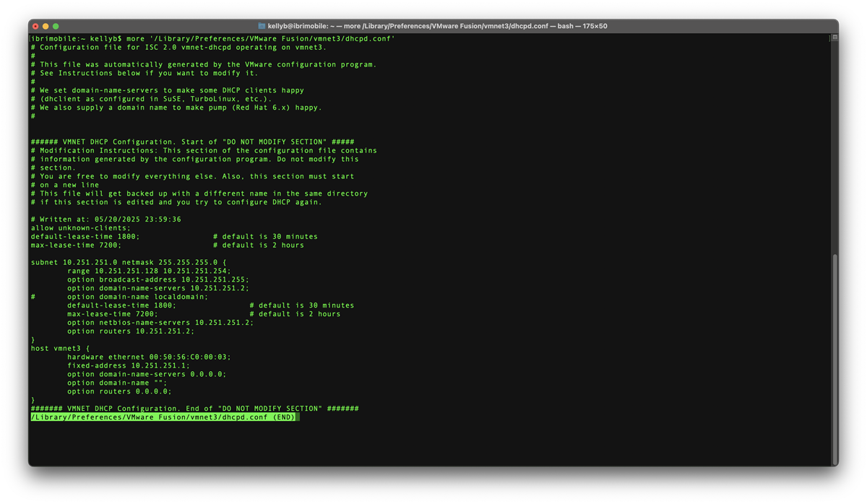Viewport: 867px width, 504px height.
Task: Click the line "fixed-address 10.251.251.1;"
Action: click(129, 366)
